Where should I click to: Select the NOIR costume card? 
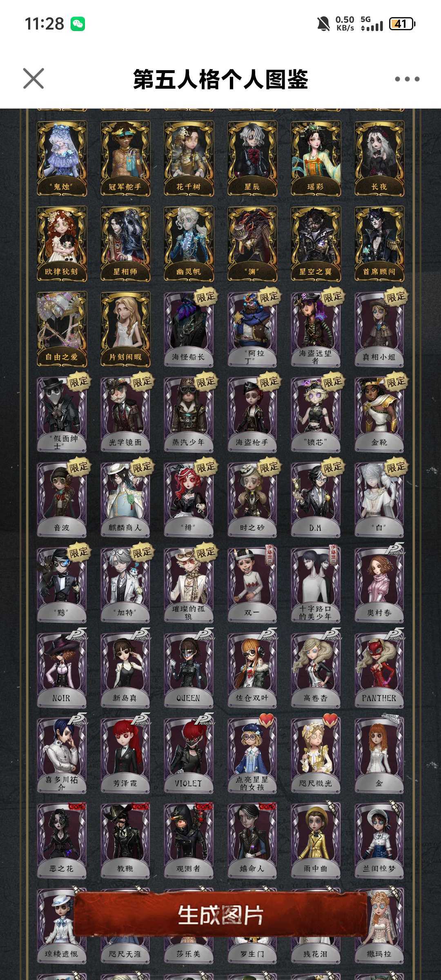tap(62, 670)
